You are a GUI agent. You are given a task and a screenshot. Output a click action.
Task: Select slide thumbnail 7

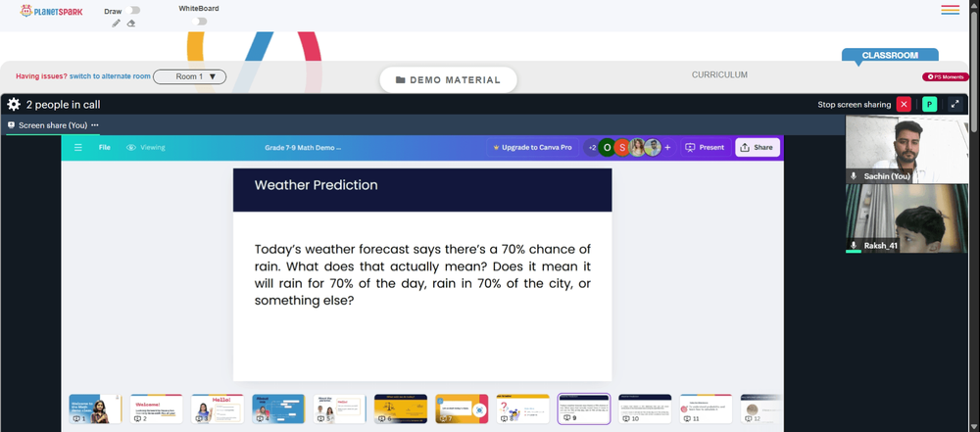pos(462,408)
